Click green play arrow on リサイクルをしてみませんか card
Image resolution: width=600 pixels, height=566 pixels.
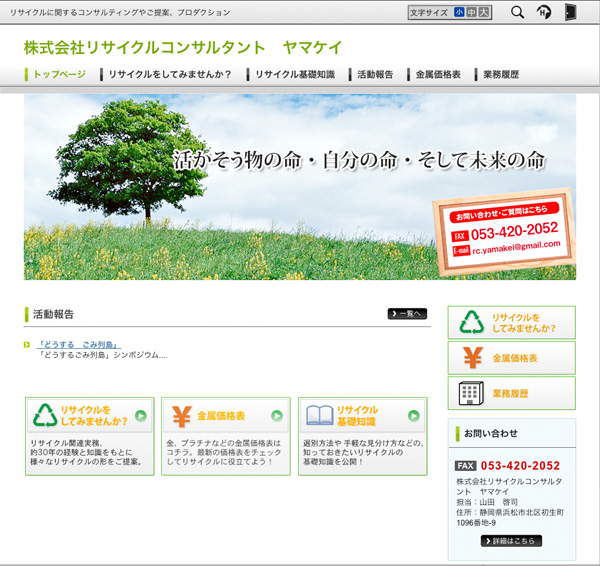(x=141, y=416)
